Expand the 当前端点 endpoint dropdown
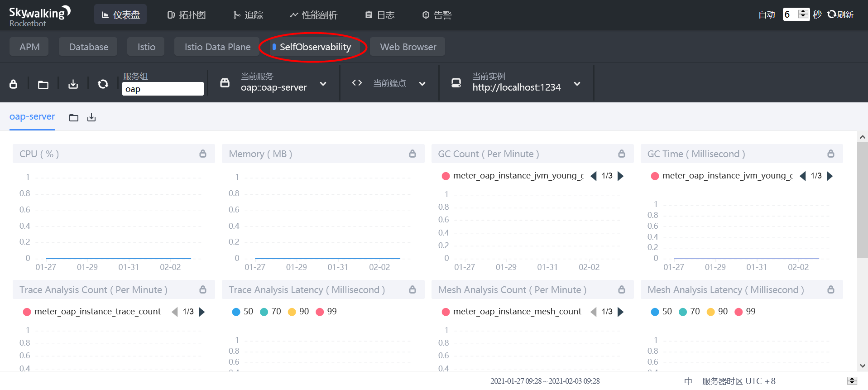Viewport: 868px width, 390px height. (422, 84)
